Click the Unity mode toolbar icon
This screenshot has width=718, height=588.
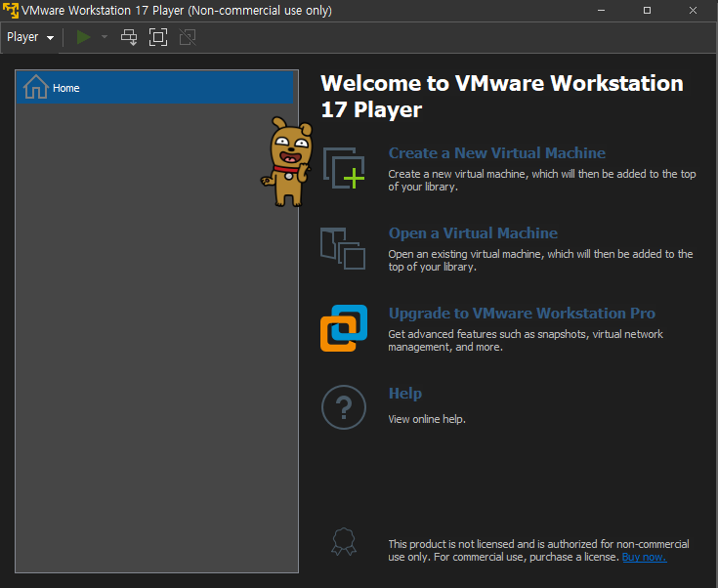[188, 37]
